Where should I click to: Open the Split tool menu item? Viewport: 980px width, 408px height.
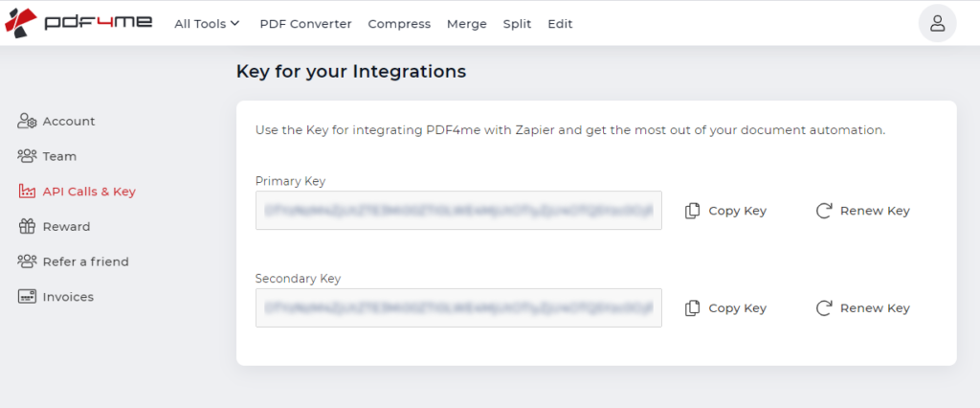pyautogui.click(x=517, y=24)
